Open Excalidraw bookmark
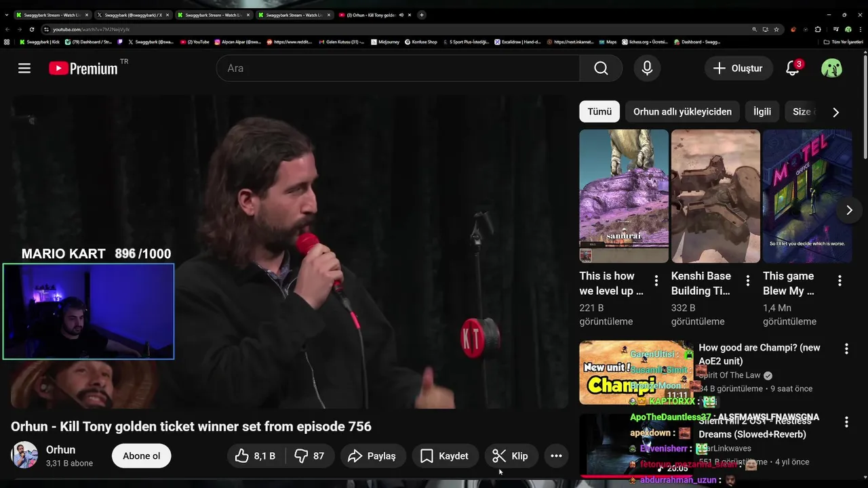868x488 pixels. point(517,42)
